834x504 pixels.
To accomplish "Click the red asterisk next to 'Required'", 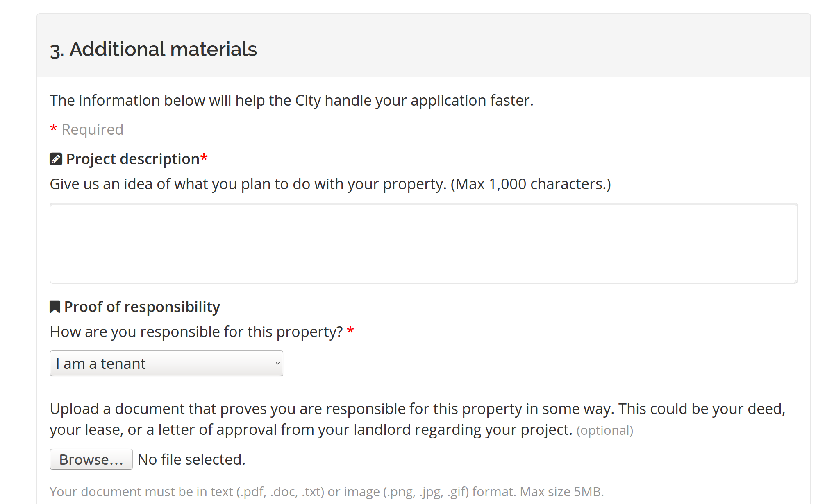I will (53, 128).
